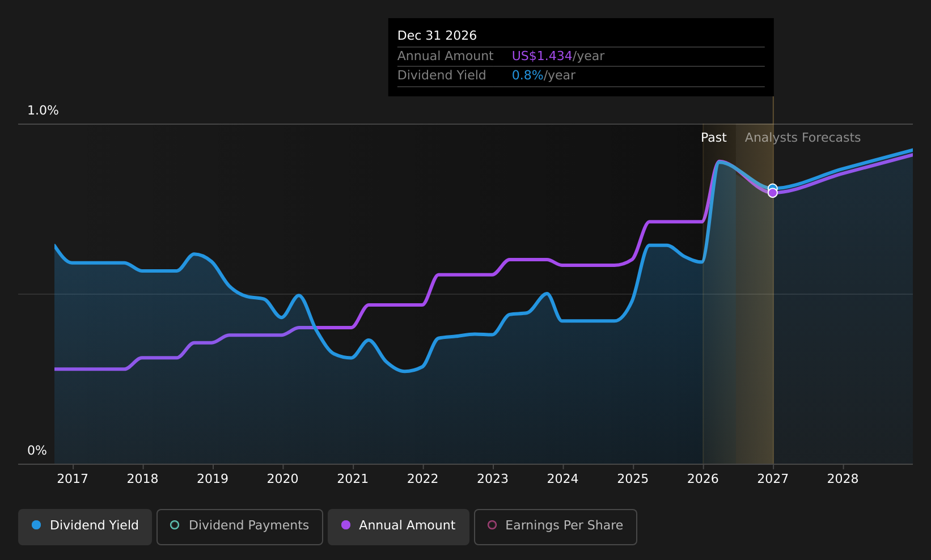Click the Dec 31 2026 tooltip date
This screenshot has width=931, height=560.
437,36
